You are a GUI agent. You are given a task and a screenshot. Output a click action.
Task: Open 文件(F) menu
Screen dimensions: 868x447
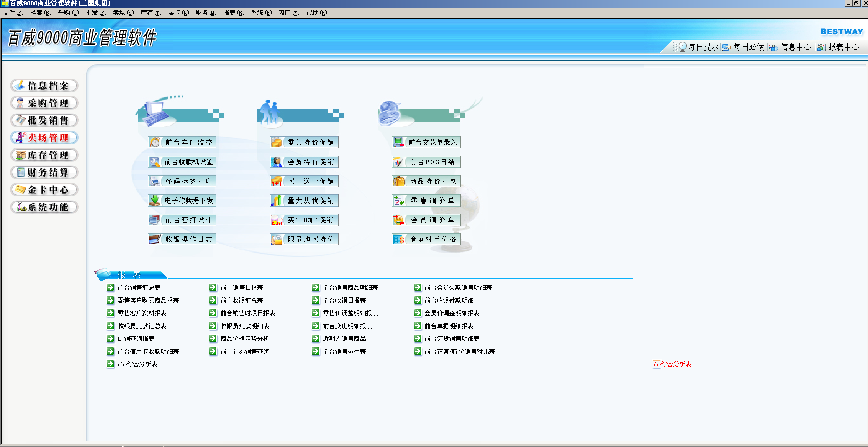click(x=13, y=13)
